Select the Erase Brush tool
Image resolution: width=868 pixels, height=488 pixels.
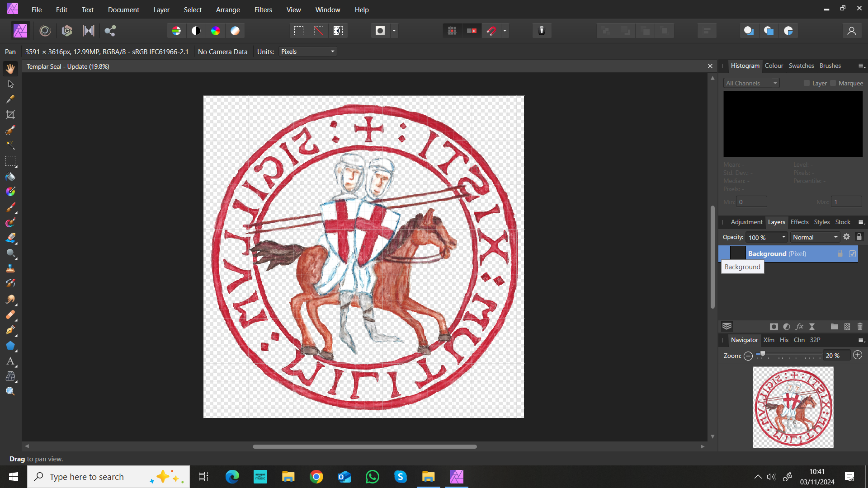[x=10, y=238]
